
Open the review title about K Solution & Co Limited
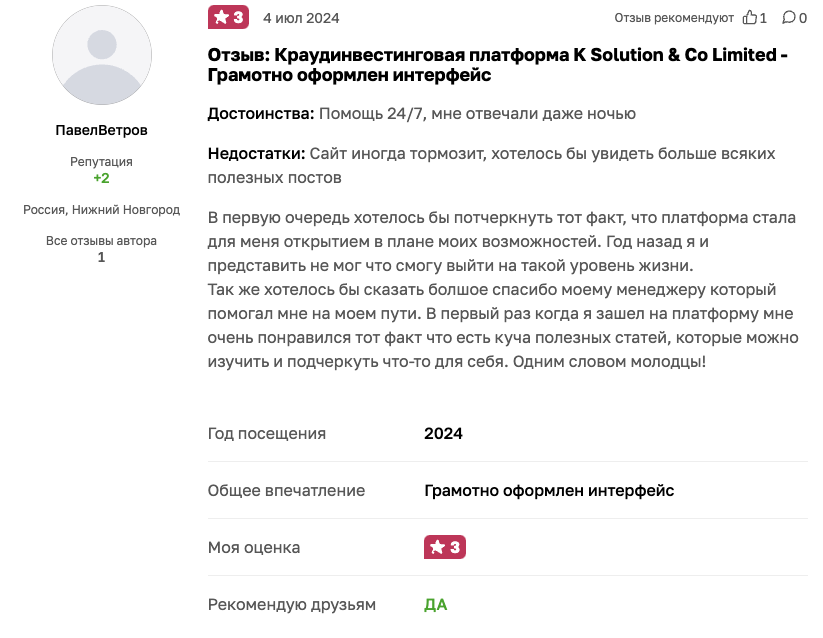[x=497, y=64]
